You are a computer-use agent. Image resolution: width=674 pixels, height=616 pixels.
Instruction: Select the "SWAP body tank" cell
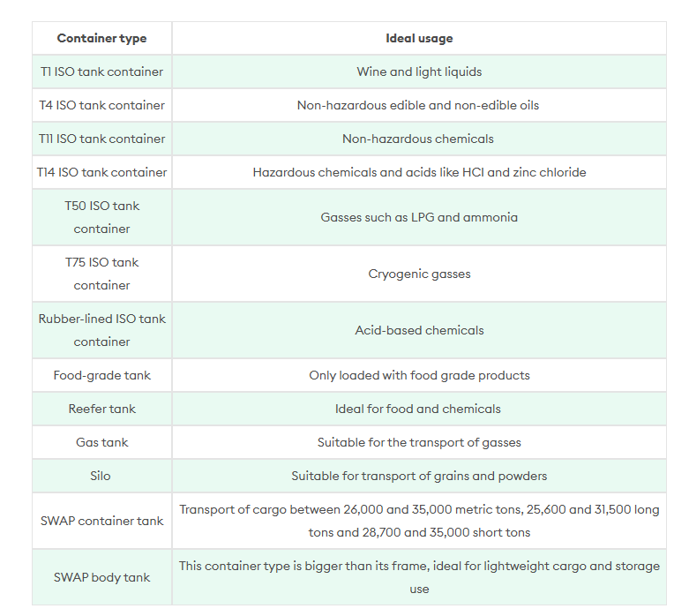click(101, 577)
